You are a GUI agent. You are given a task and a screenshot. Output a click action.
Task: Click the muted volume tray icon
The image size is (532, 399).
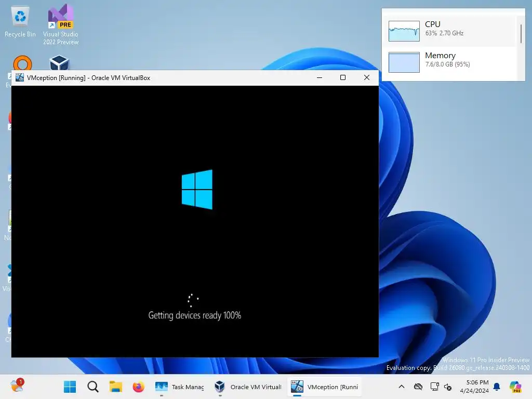point(448,387)
